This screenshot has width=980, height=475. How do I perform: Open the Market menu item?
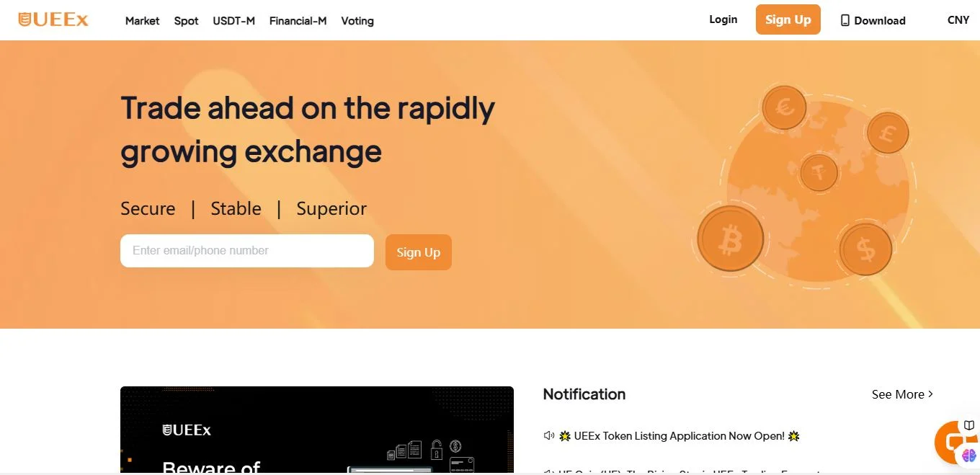pos(142,21)
